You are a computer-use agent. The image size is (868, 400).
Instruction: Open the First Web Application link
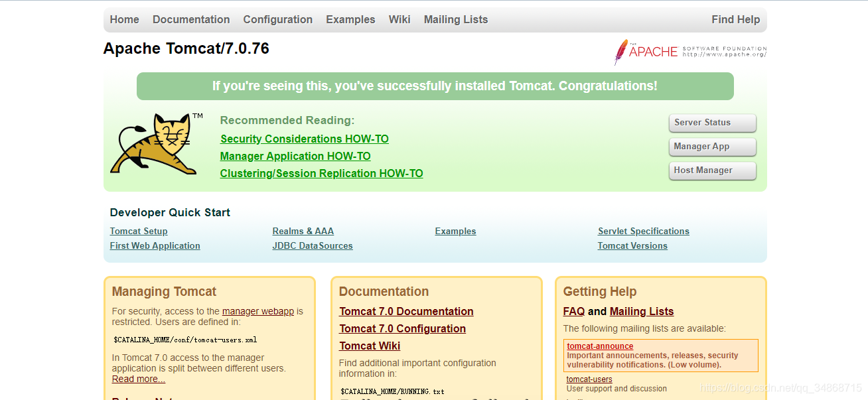click(155, 245)
